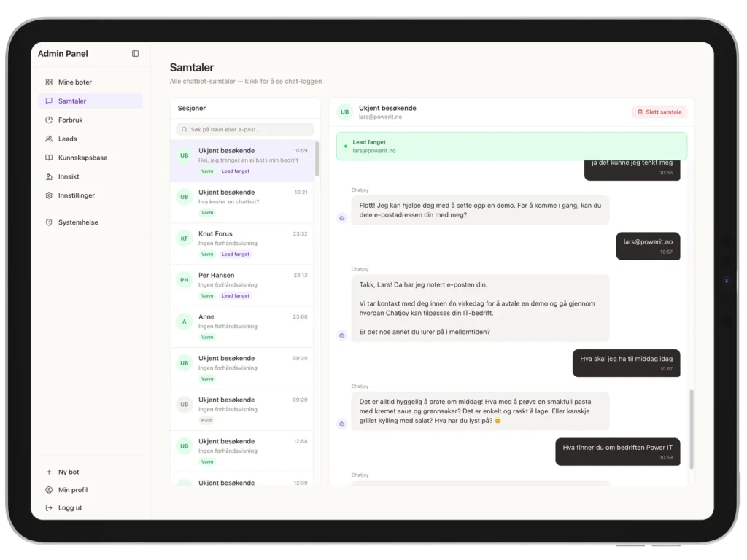Image resolution: width=747 pixels, height=560 pixels.
Task: Delete conversation with Slett samtale button
Action: click(659, 112)
